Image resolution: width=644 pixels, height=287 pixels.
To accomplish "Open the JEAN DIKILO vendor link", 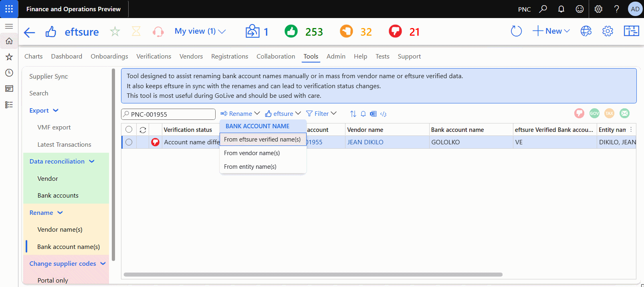I will click(x=365, y=142).
